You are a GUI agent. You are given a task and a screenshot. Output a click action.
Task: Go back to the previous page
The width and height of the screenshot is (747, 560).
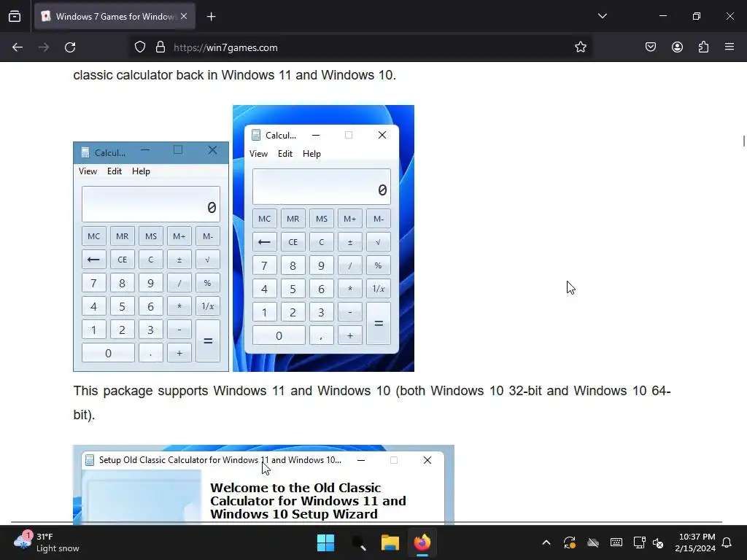pos(18,47)
